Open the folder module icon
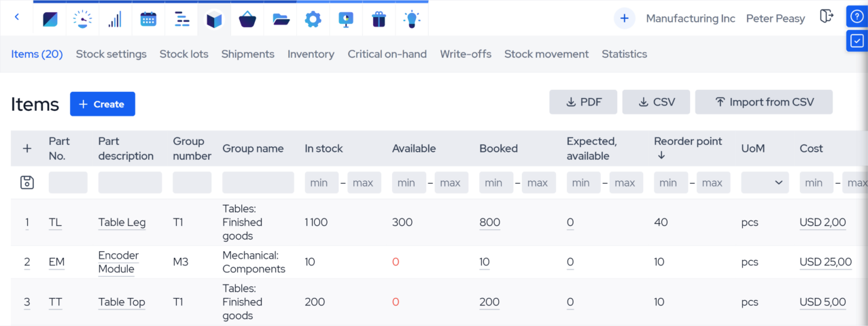868x326 pixels. point(281,20)
